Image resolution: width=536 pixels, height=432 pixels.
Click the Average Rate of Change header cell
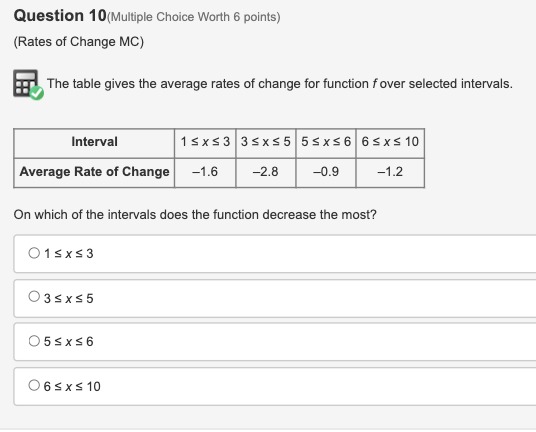tap(94, 173)
